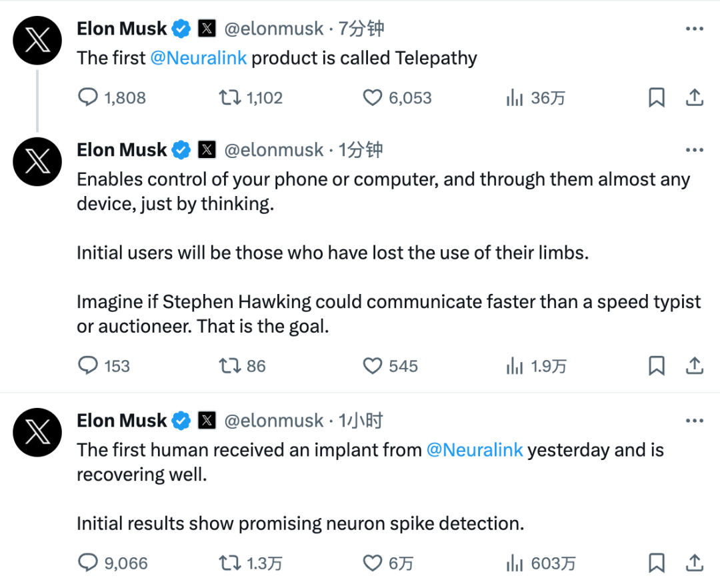
Task: Open more options on the implant tweet
Action: [x=695, y=421]
